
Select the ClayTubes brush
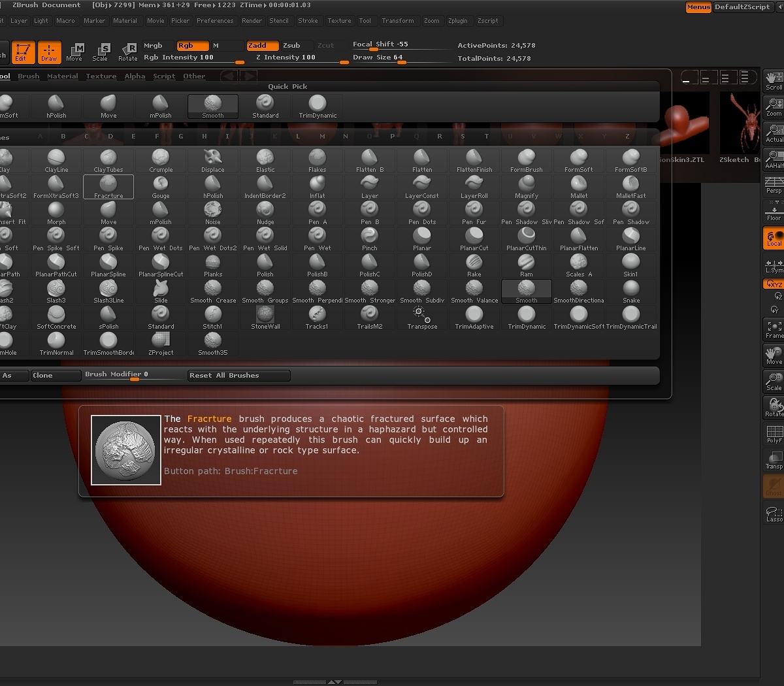108,161
